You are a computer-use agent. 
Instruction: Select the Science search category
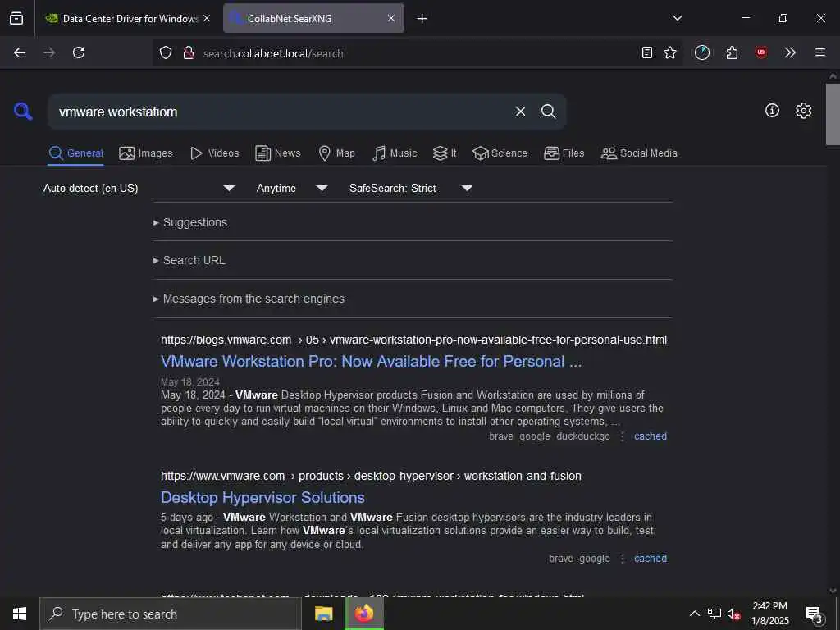tap(500, 153)
